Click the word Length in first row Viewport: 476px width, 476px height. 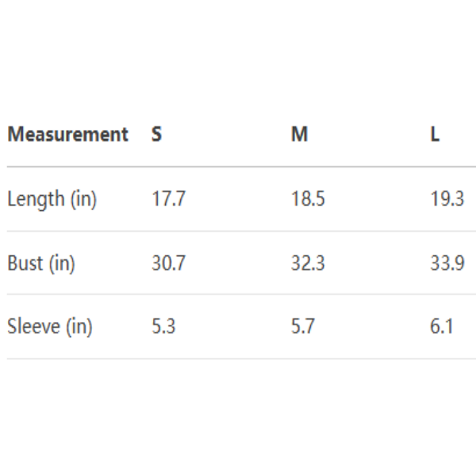tap(36, 199)
